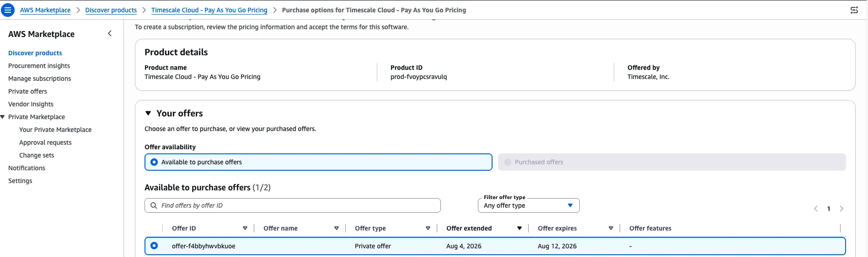Click the Offer features column header
Viewport: 868px width, 257px height.
[650, 228]
